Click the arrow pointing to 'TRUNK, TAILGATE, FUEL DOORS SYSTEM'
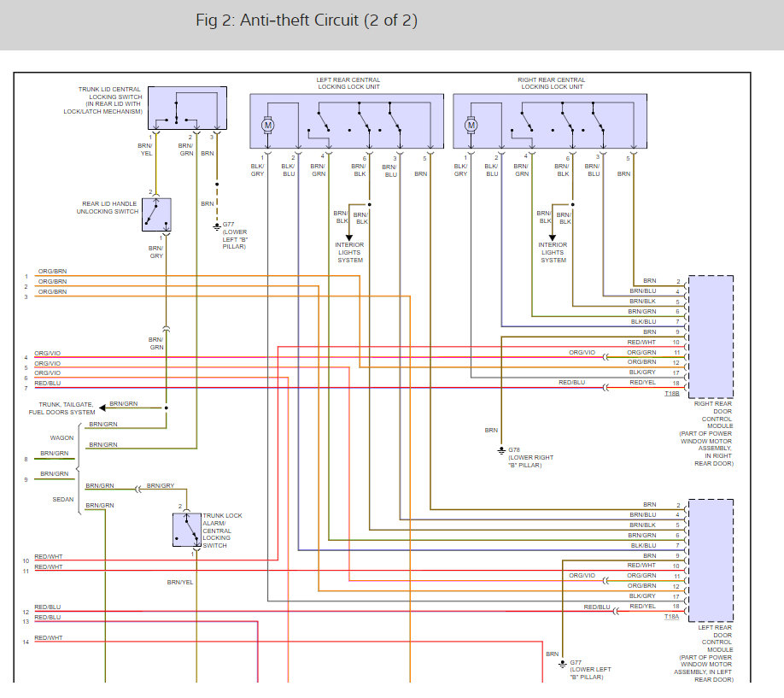This screenshot has height=698, width=784. tap(102, 408)
